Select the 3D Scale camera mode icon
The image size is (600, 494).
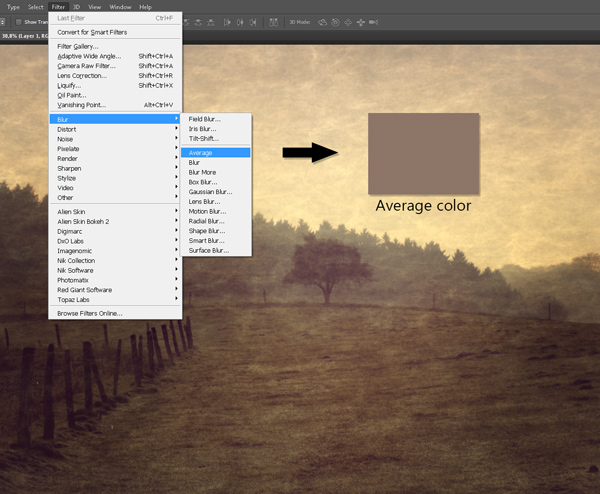click(x=373, y=22)
